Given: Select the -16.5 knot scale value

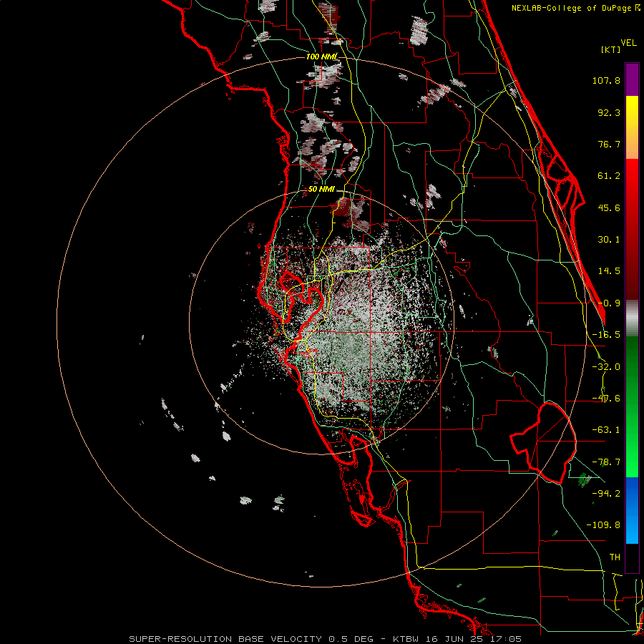Looking at the screenshot, I should click(606, 335).
